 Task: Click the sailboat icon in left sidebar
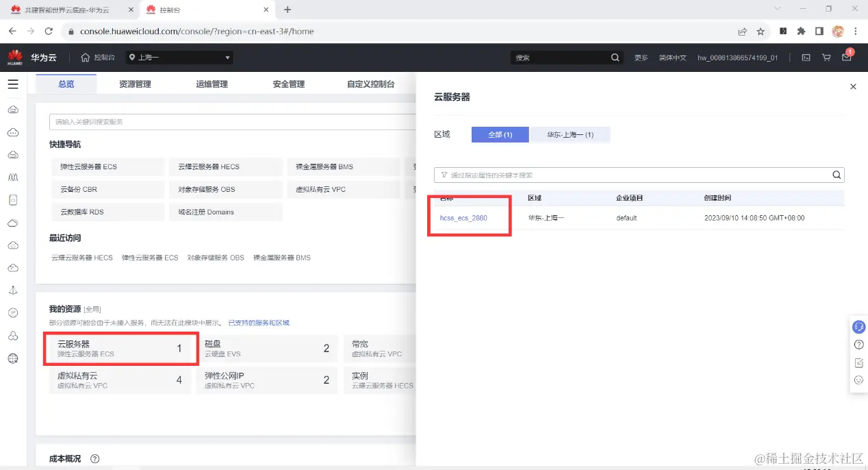pyautogui.click(x=12, y=290)
